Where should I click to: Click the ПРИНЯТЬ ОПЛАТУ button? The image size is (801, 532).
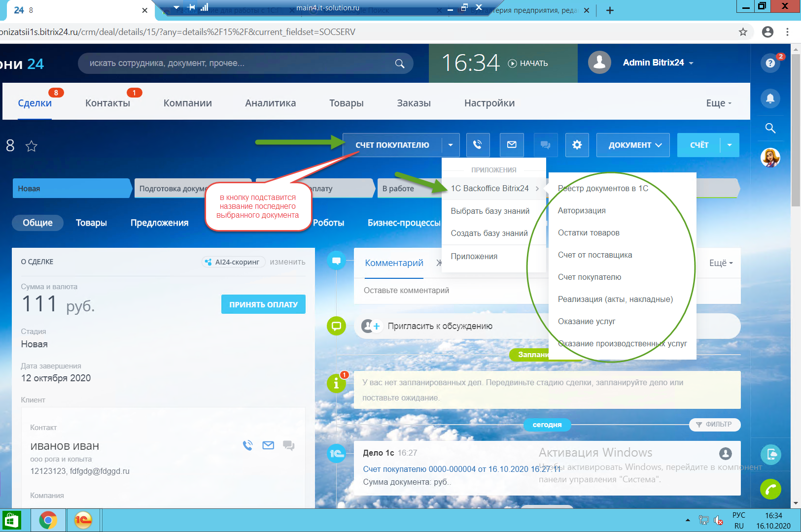click(x=263, y=304)
